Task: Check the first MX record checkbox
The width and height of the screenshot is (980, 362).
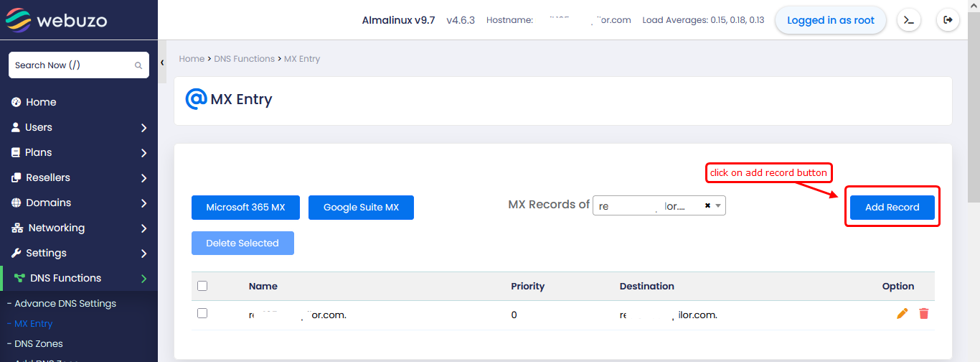Action: click(x=202, y=314)
